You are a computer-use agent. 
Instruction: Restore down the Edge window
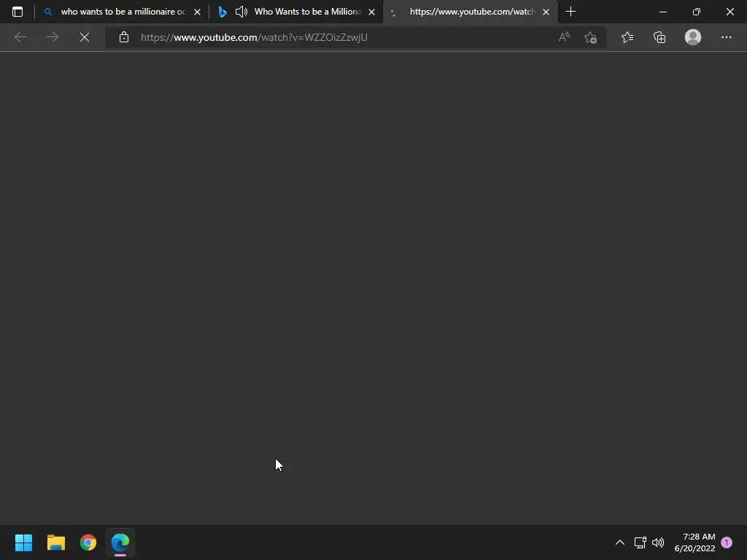(697, 12)
